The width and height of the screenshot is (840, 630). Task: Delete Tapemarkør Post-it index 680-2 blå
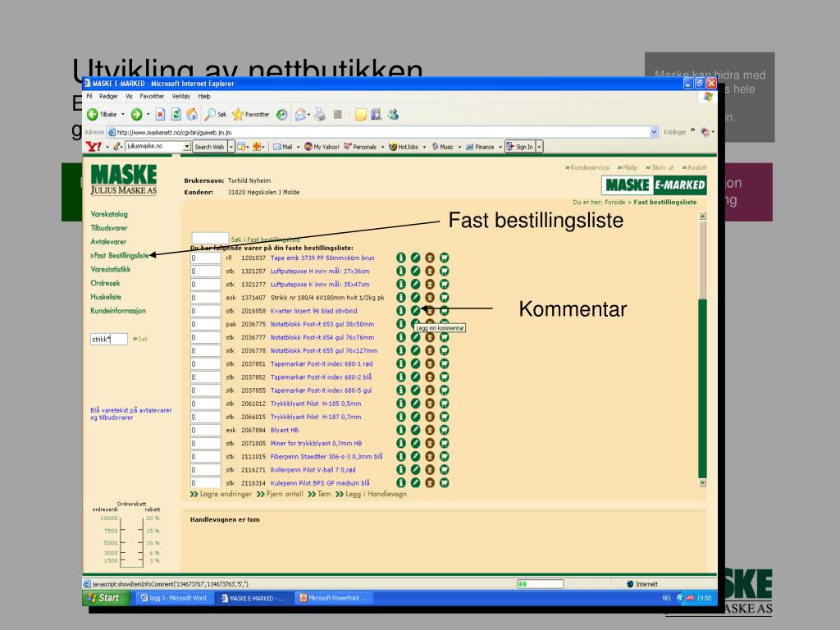(430, 377)
